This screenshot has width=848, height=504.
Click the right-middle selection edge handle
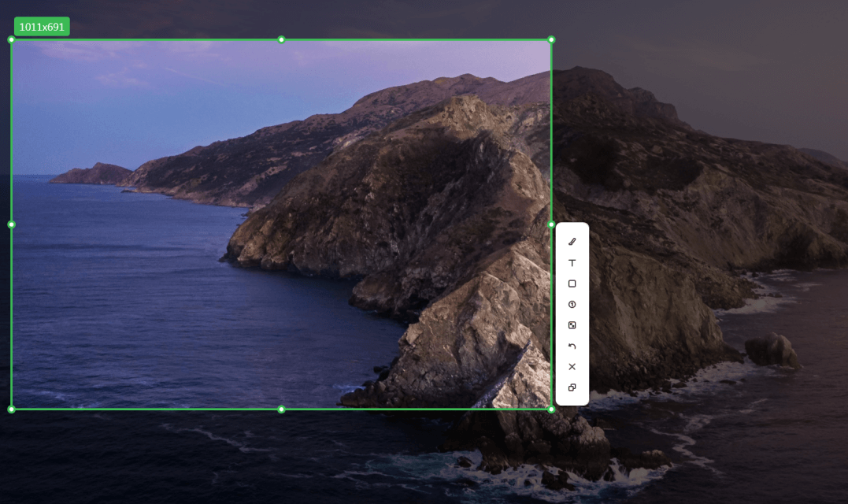coord(551,224)
